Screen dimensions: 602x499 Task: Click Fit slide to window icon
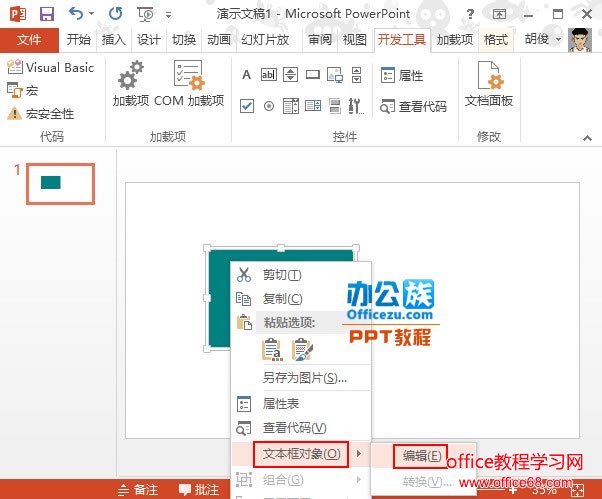[x=578, y=490]
